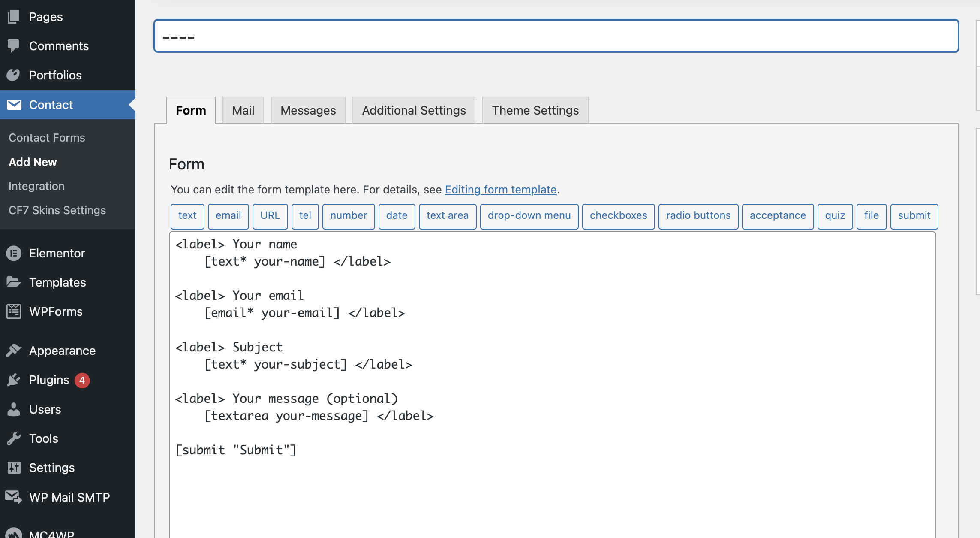This screenshot has width=980, height=538.
Task: Click the Comments speech bubble icon
Action: [x=13, y=45]
